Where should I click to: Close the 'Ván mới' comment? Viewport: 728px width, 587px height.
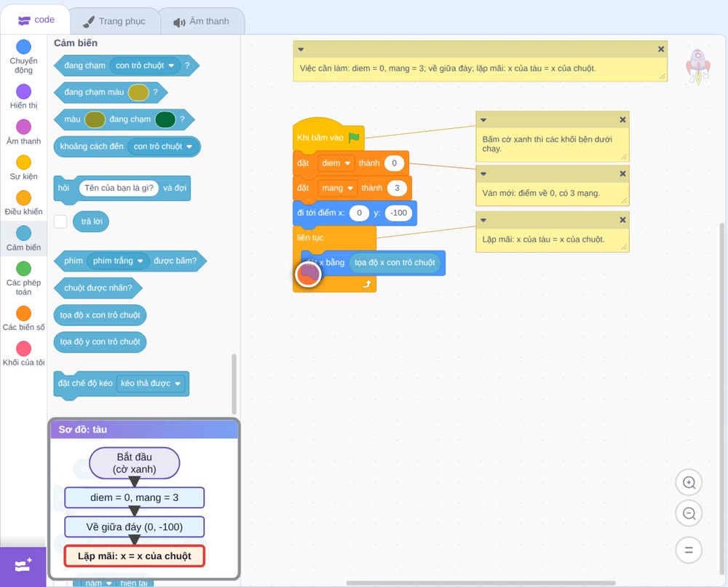tap(622, 173)
